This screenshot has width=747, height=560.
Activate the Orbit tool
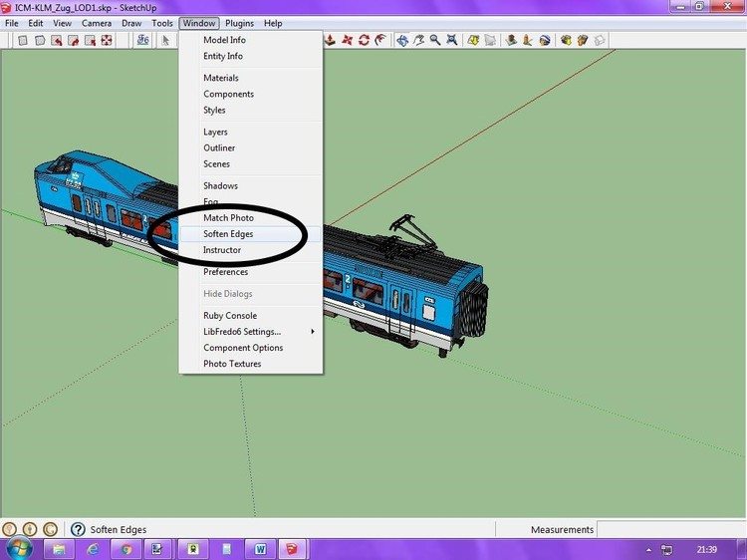402,40
